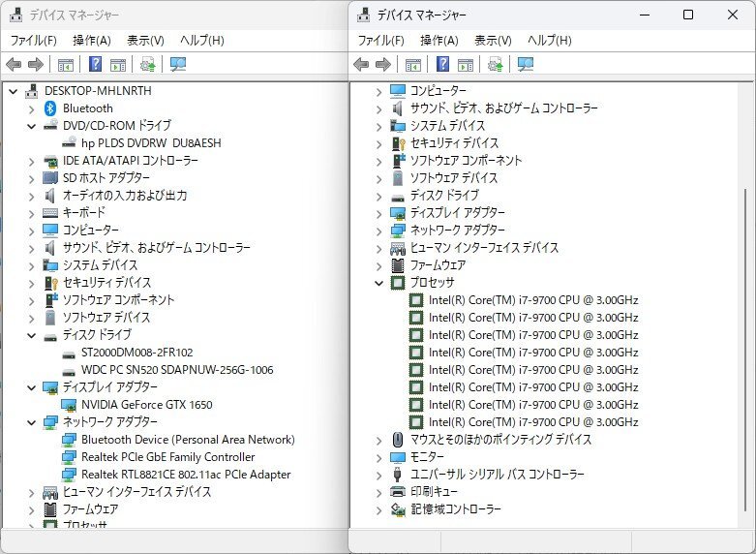Viewport: 756px width, 554px height.
Task: Open the 表示(V) menu in left window
Action: click(x=144, y=41)
